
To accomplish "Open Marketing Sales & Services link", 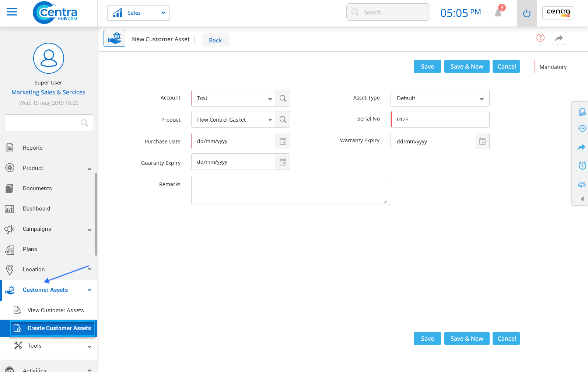I will coord(48,92).
